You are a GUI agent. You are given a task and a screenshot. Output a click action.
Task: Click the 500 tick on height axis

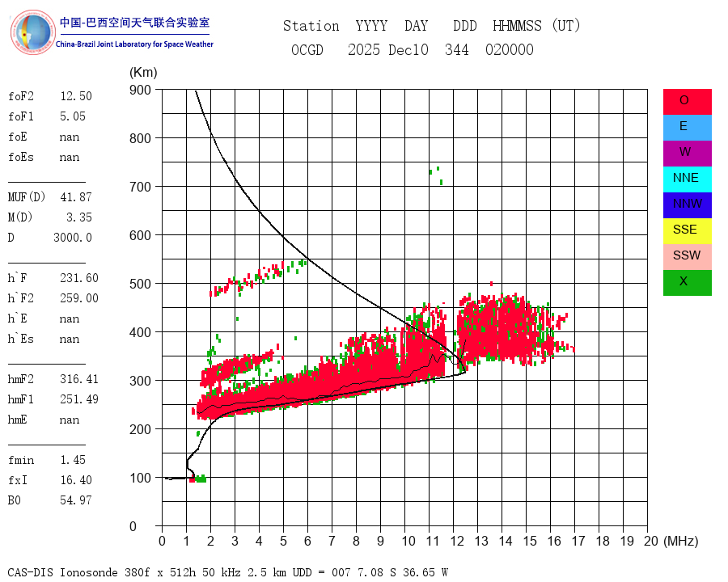coord(140,284)
